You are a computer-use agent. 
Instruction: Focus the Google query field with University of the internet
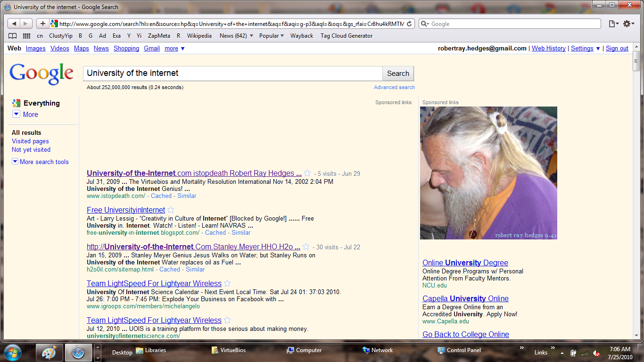coord(232,74)
